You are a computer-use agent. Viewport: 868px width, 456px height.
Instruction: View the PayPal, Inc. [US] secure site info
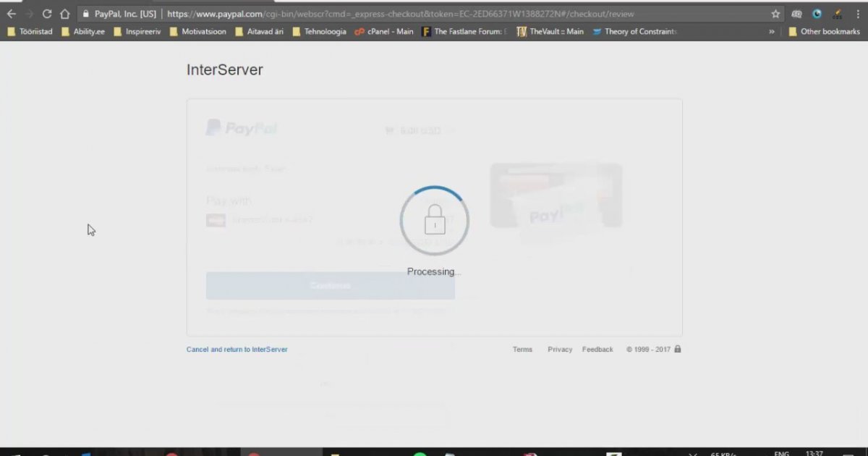(119, 14)
